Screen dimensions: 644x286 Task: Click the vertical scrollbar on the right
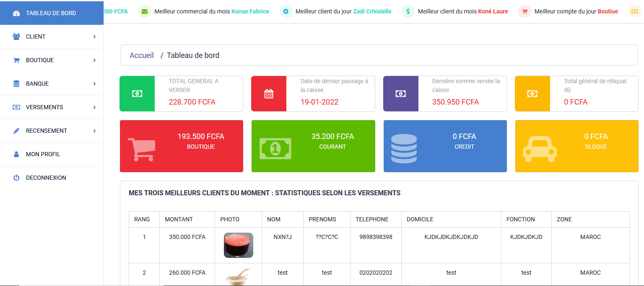(641, 143)
